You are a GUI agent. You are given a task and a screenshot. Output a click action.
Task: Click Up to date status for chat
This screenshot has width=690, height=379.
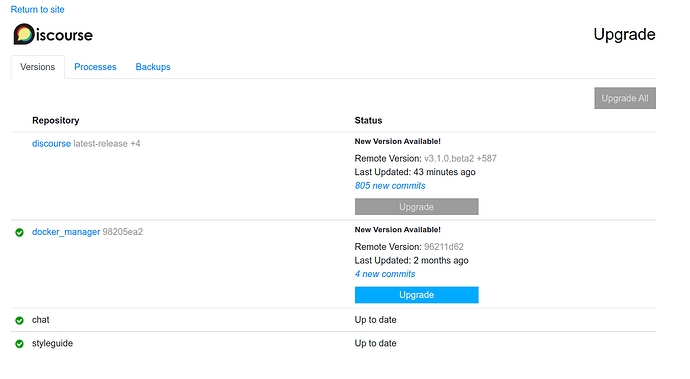(x=375, y=320)
